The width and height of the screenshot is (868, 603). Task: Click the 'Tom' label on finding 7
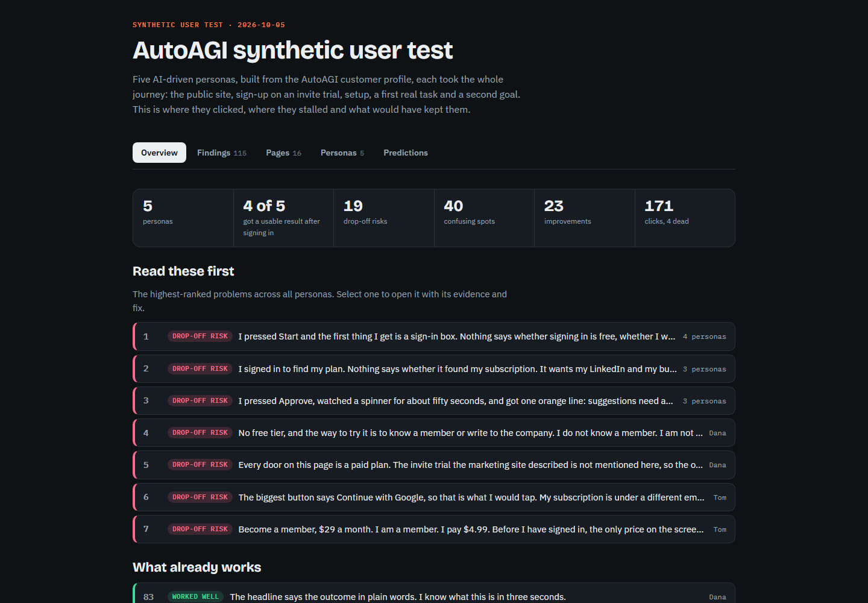click(720, 529)
